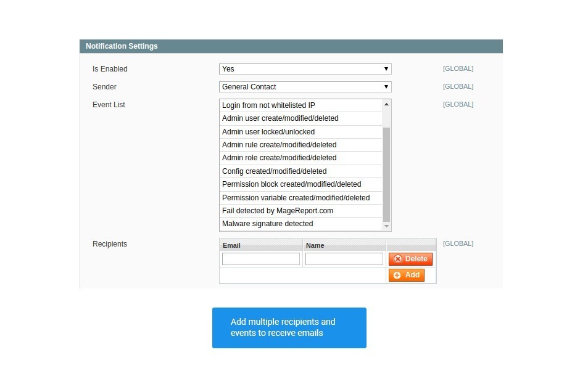The image size is (580, 392).
Task: Click the Email column header
Action: point(261,245)
